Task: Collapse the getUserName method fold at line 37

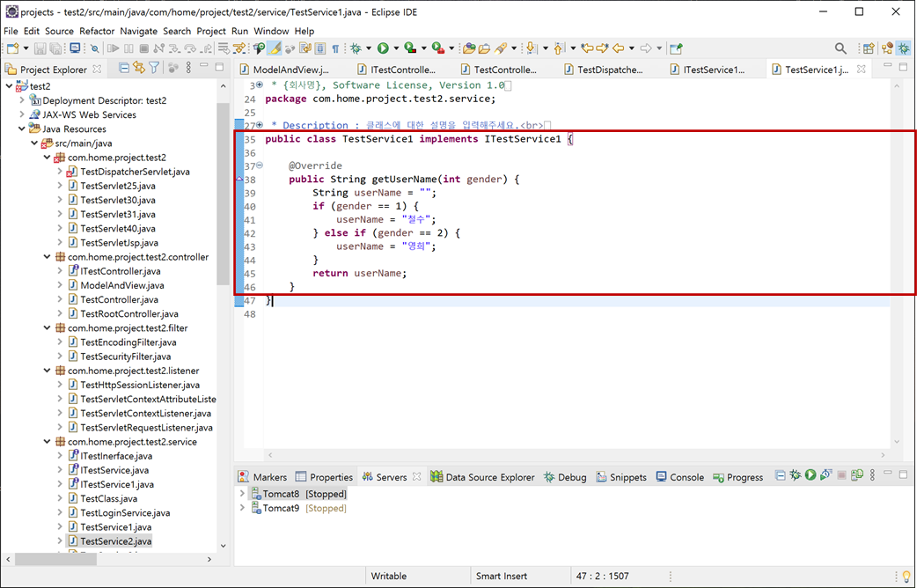Action: [260, 165]
